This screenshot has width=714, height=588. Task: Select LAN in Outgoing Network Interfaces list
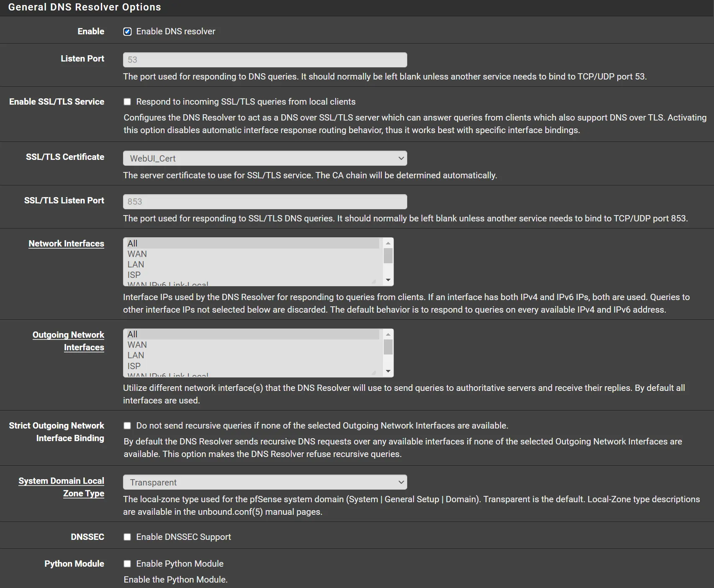pyautogui.click(x=136, y=355)
